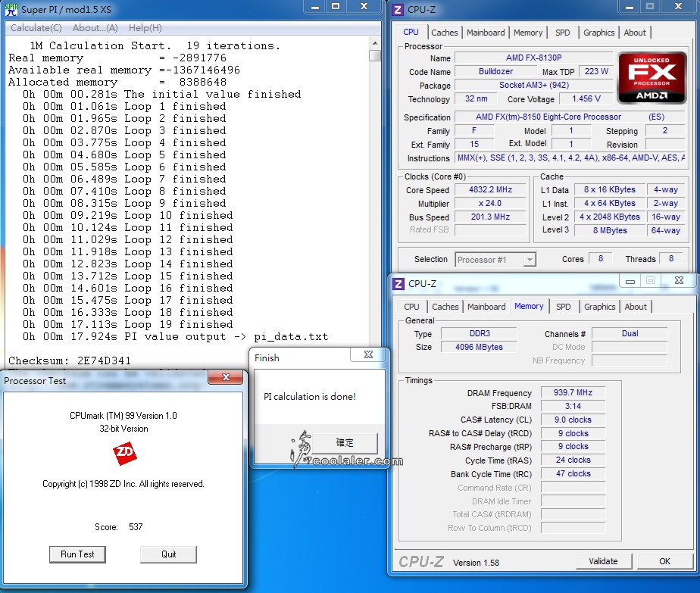Switch to Graphics tab in upper CPU-Z window
Viewport: 700px width, 593px height.
[x=598, y=33]
